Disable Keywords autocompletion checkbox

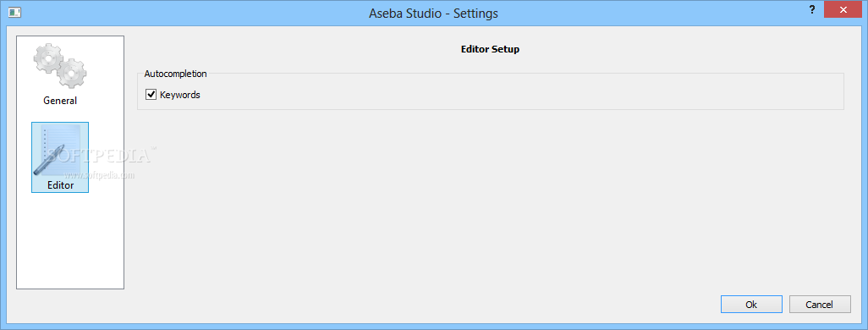tap(151, 95)
